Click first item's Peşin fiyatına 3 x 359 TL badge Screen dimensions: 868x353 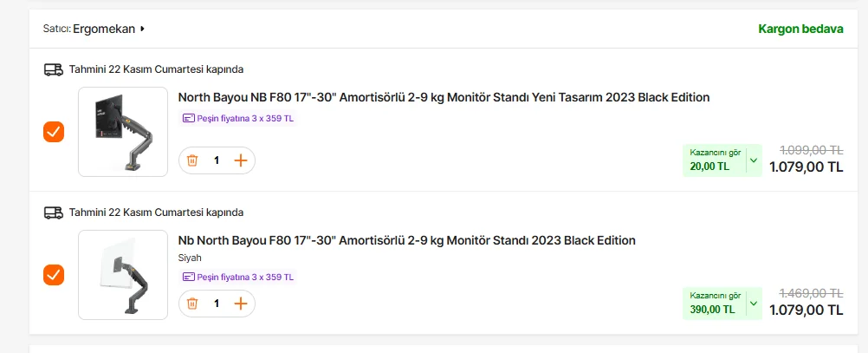tap(238, 118)
